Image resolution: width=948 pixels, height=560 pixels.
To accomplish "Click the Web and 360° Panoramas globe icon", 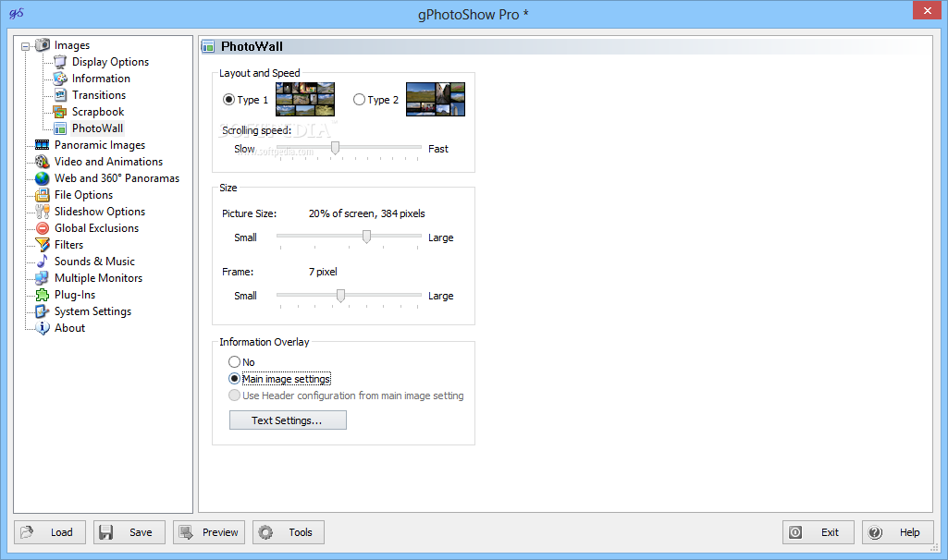I will (43, 178).
